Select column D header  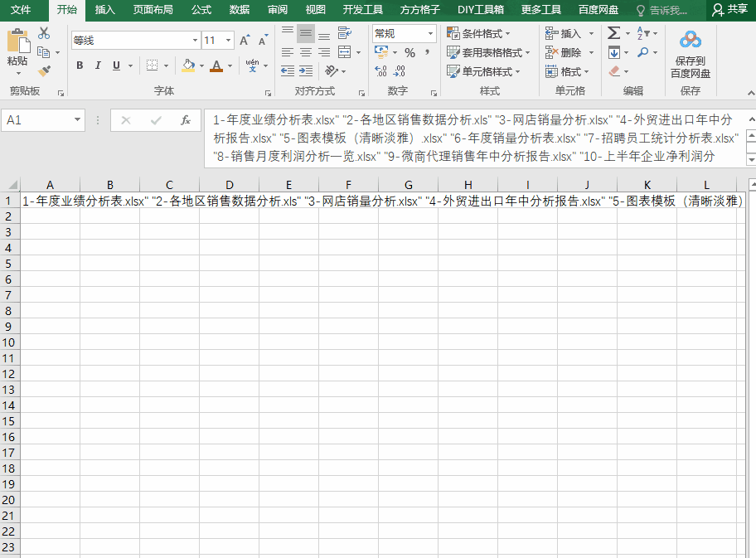click(x=230, y=185)
